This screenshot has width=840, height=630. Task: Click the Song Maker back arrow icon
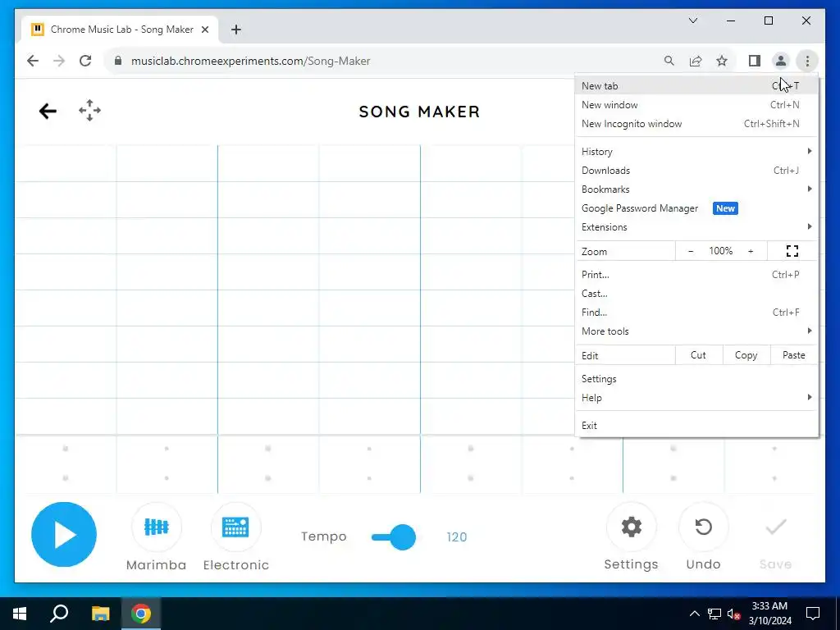point(48,112)
